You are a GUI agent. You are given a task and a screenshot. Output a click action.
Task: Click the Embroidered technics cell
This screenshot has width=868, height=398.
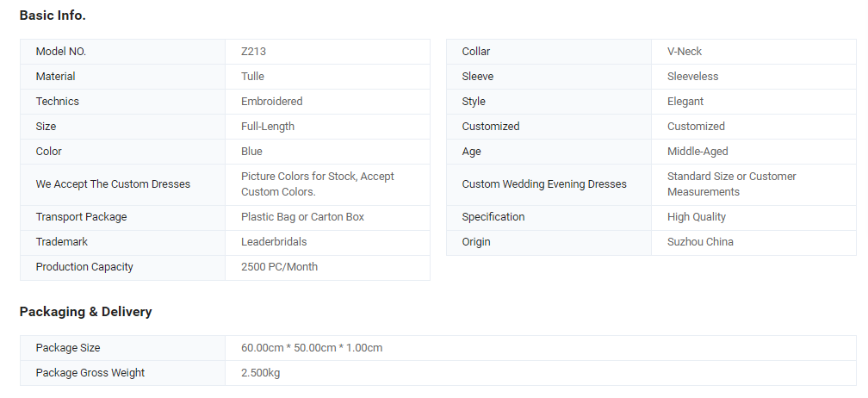pyautogui.click(x=327, y=102)
